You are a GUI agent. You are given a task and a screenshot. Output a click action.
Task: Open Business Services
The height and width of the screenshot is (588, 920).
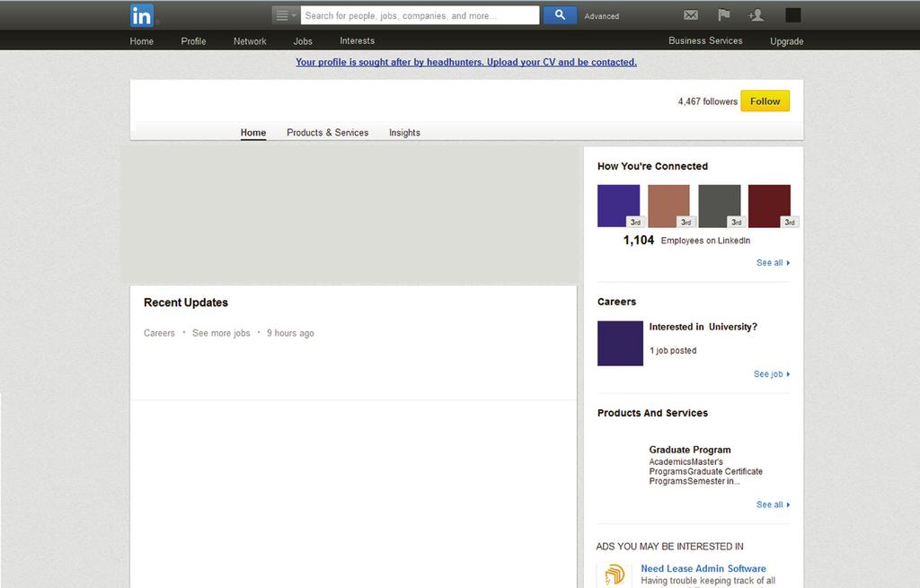point(705,40)
